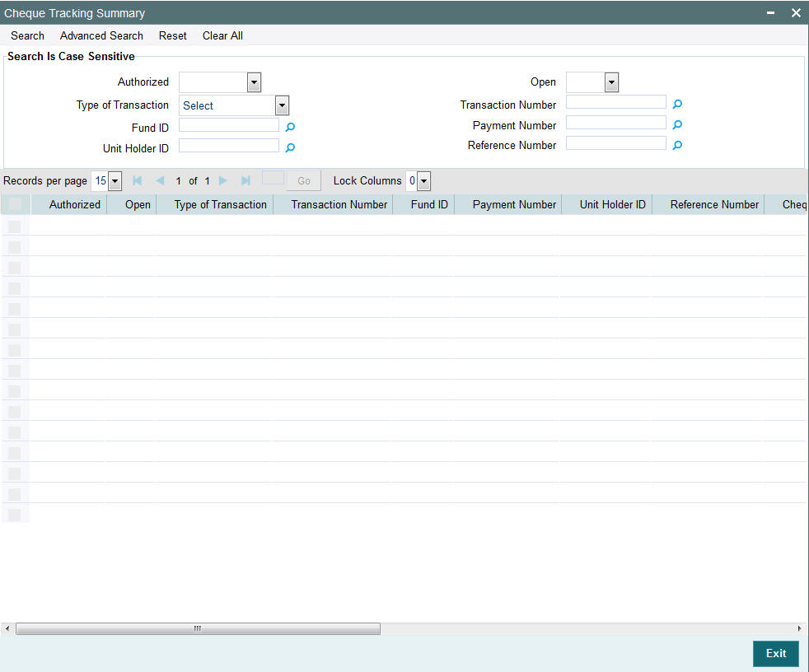Focus the Transaction Number input field
Viewport: 809px width, 672px height.
pyautogui.click(x=616, y=101)
